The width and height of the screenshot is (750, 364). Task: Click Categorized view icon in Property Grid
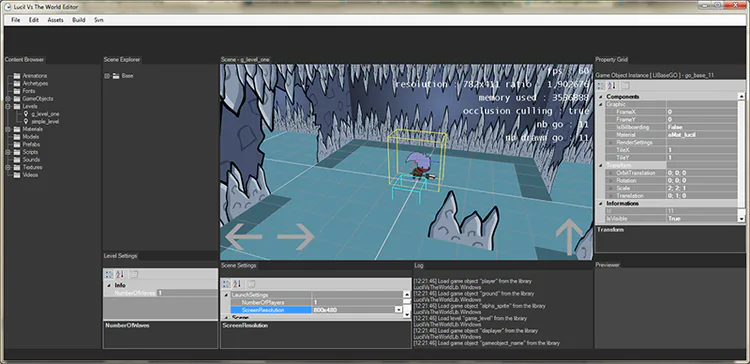(600, 86)
